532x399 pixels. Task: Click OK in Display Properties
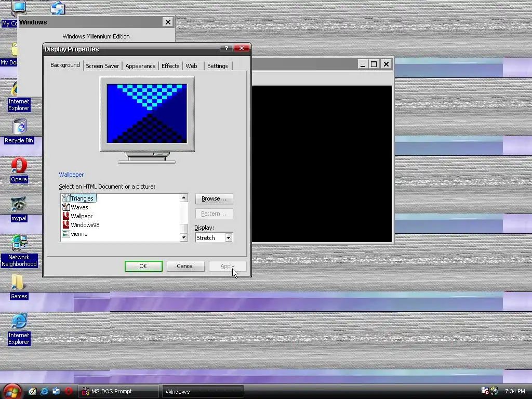coord(143,266)
